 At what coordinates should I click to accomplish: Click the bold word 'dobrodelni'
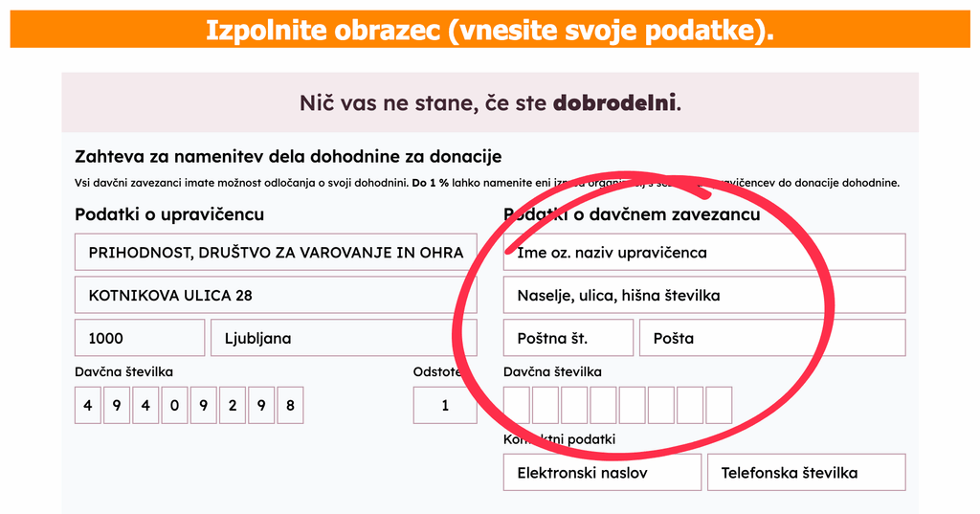(615, 101)
